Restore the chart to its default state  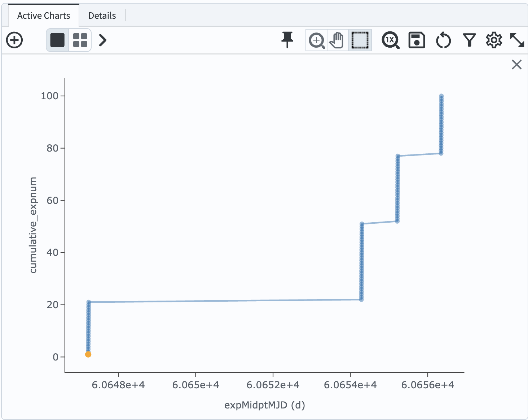tap(443, 40)
